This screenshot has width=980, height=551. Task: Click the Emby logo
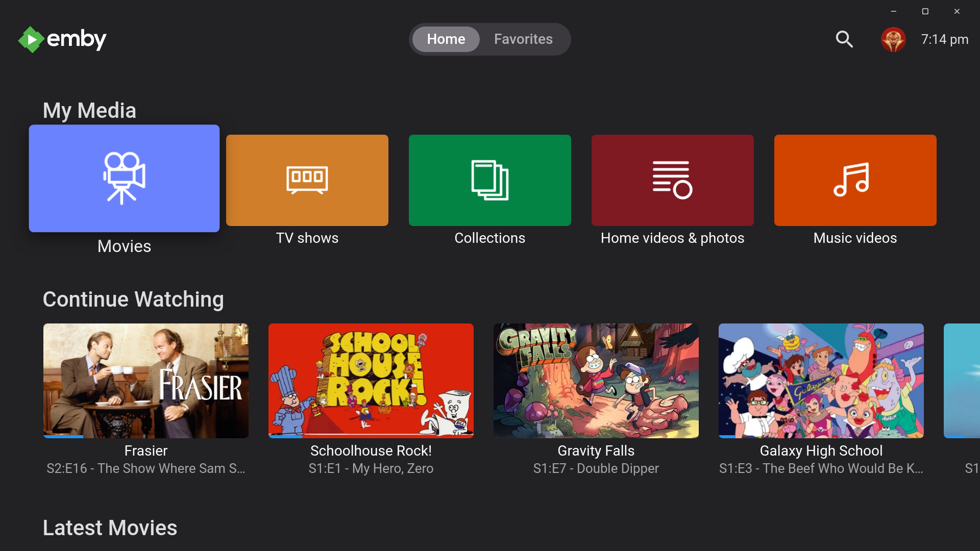62,39
